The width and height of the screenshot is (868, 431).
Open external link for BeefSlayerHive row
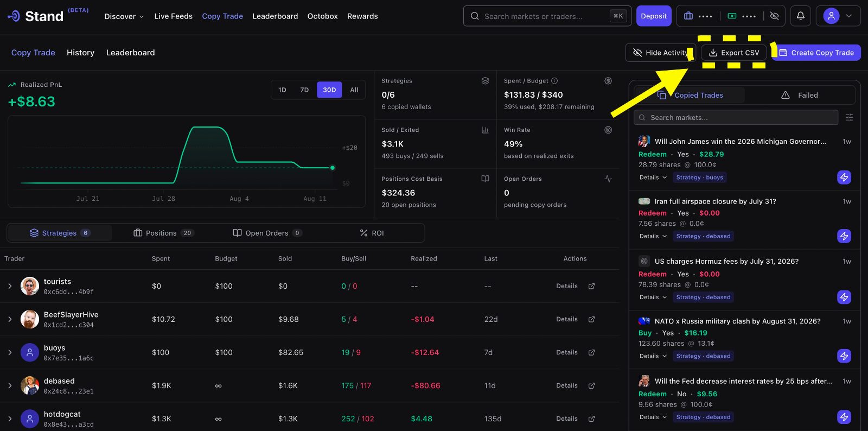click(591, 319)
